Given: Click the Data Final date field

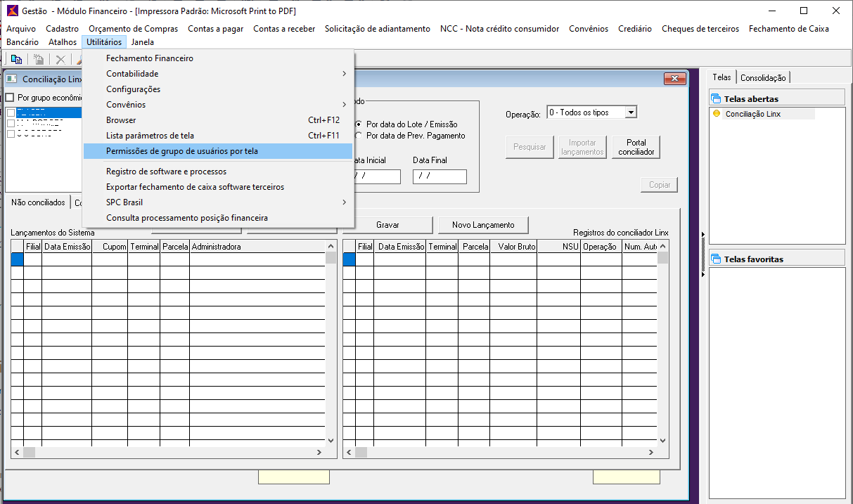Looking at the screenshot, I should 440,176.
